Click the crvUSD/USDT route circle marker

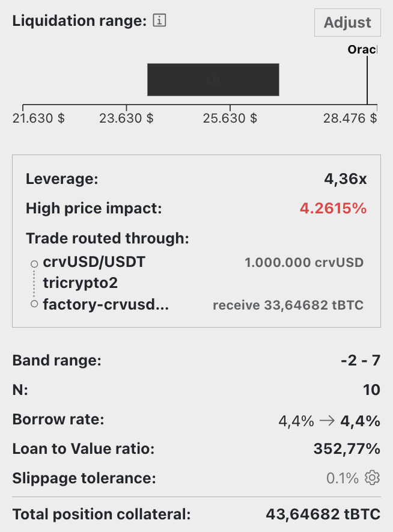[34, 264]
